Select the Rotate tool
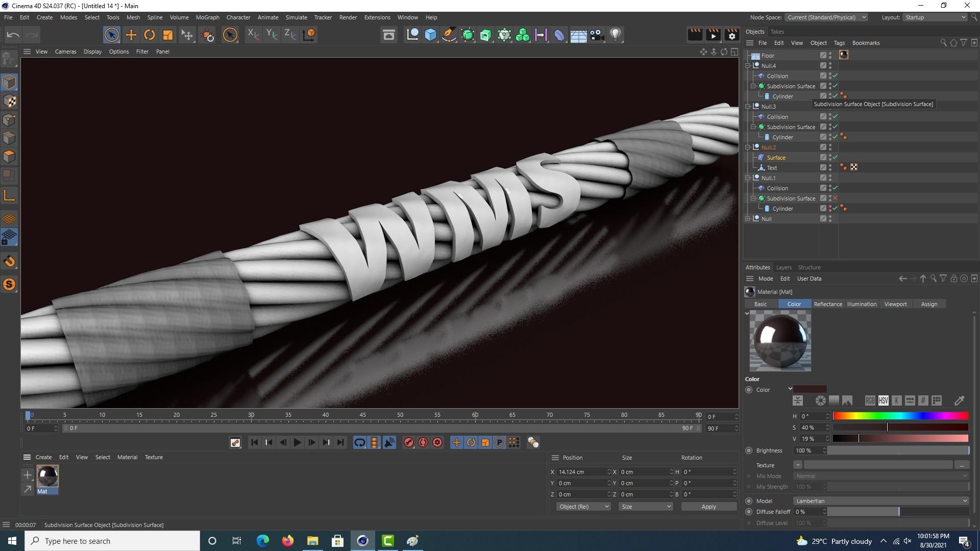The height and width of the screenshot is (551, 980). point(150,35)
